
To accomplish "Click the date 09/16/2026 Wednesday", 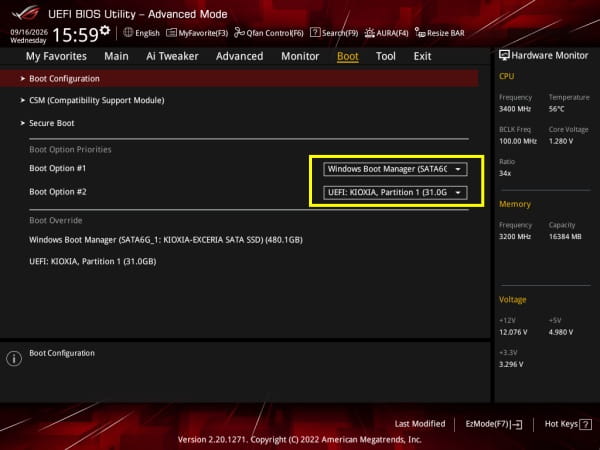I will (29, 36).
